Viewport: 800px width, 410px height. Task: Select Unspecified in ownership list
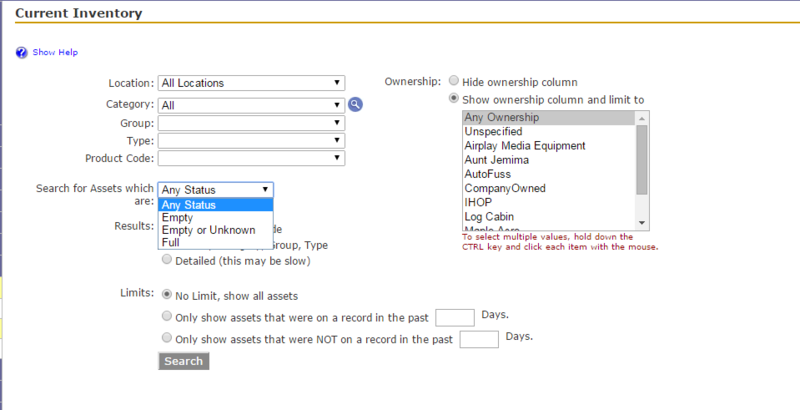(x=549, y=132)
